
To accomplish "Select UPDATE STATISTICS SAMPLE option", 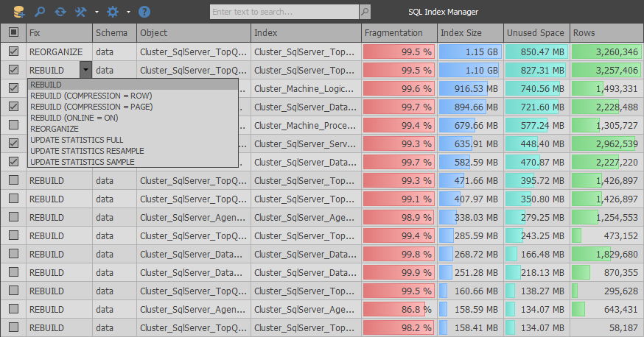I will pyautogui.click(x=133, y=162).
